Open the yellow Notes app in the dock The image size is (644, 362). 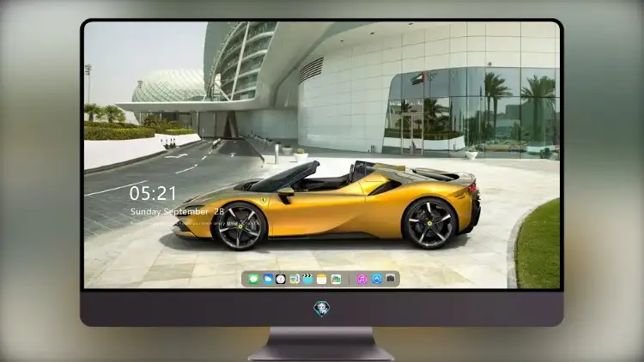click(x=322, y=279)
